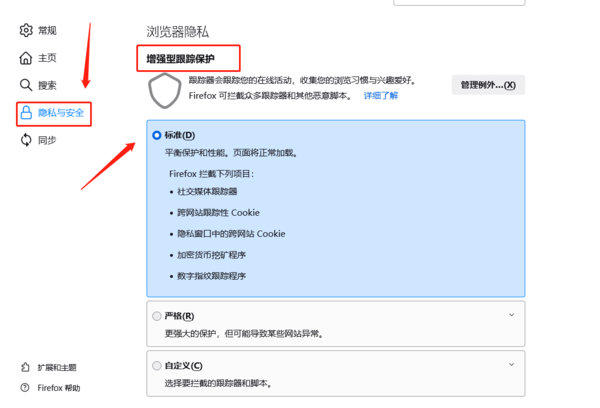Screen dimensions: 600x408
Task: Open the 常规 settings category
Action: click(38, 30)
